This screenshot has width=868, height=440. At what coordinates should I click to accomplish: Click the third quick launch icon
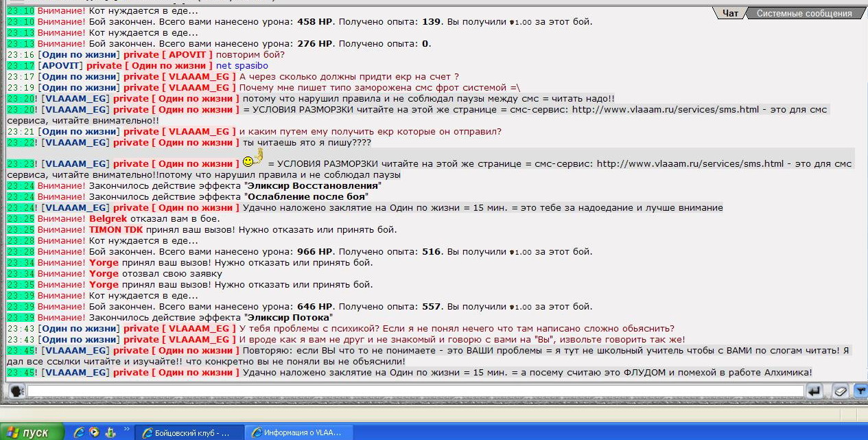click(x=109, y=432)
